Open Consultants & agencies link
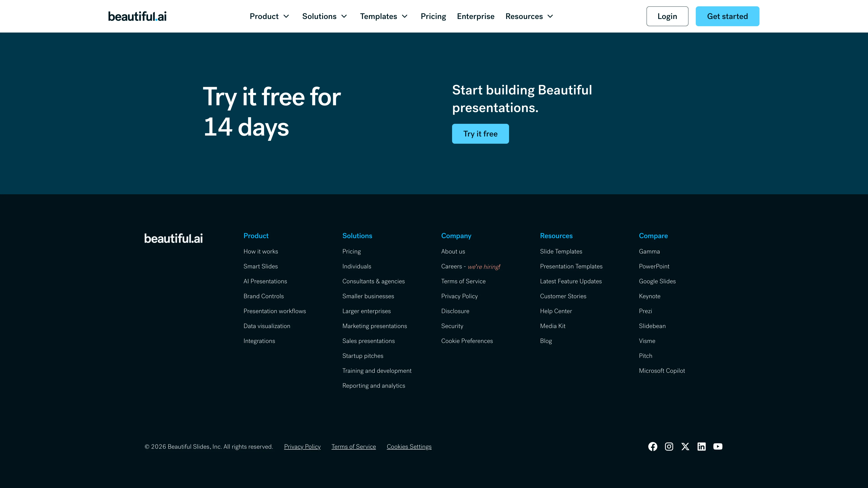 click(374, 281)
